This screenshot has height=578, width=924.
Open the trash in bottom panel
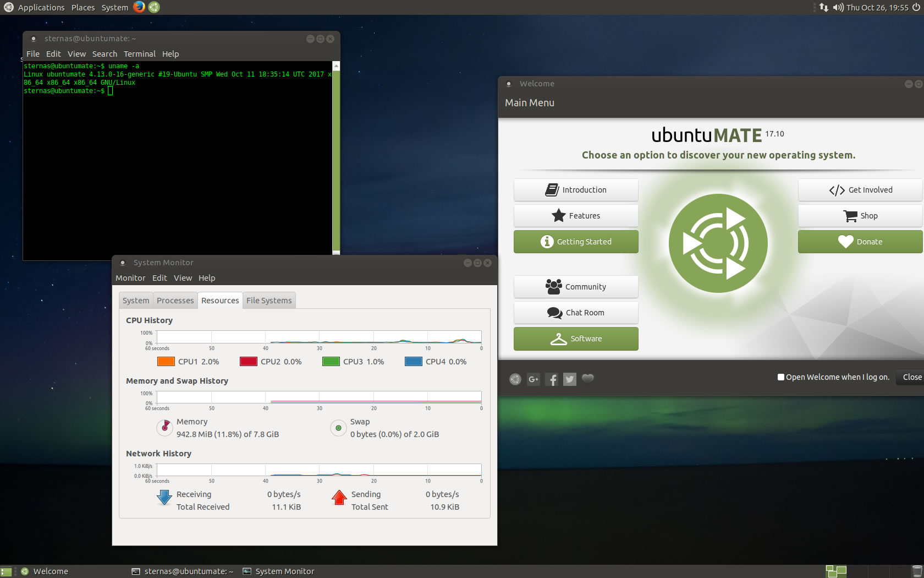[917, 571]
